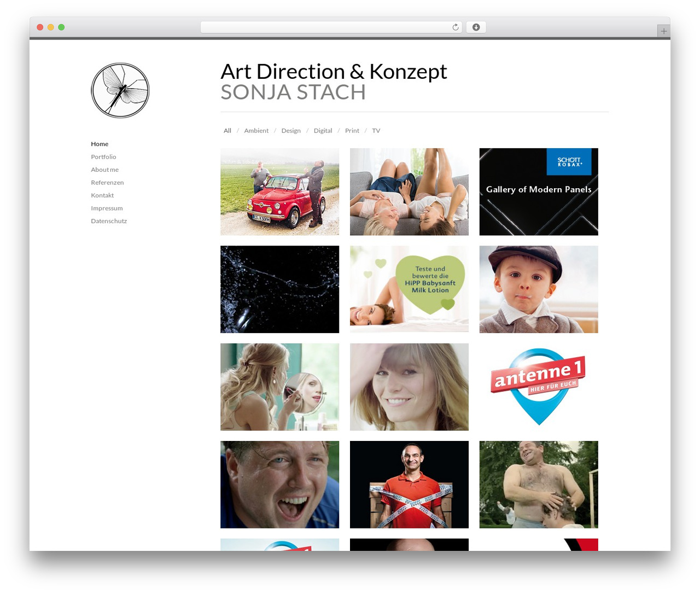This screenshot has height=593, width=700.
Task: Filter portfolio by Ambient
Action: 256,131
